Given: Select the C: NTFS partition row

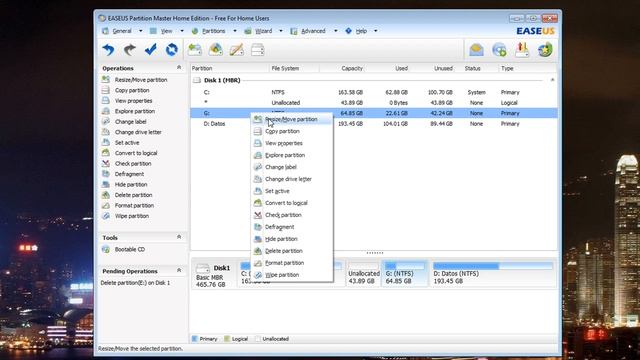Looking at the screenshot, I should tap(373, 92).
